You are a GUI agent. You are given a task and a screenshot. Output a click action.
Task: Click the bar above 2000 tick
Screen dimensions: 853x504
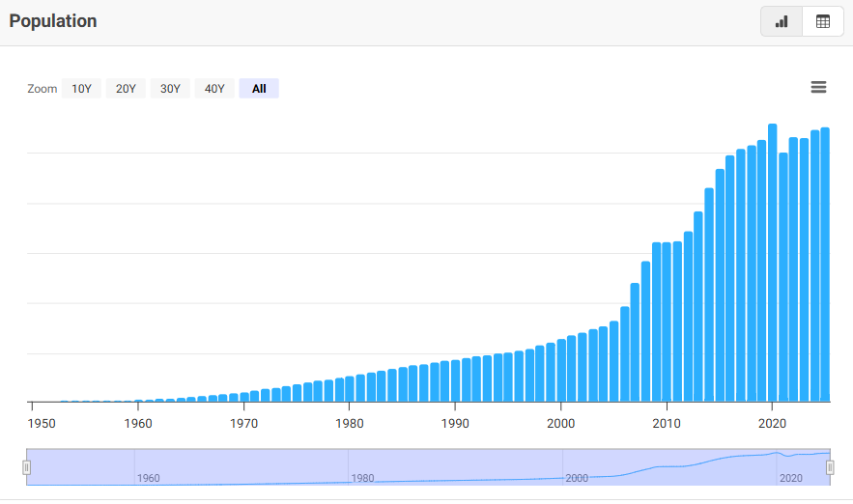(561, 371)
